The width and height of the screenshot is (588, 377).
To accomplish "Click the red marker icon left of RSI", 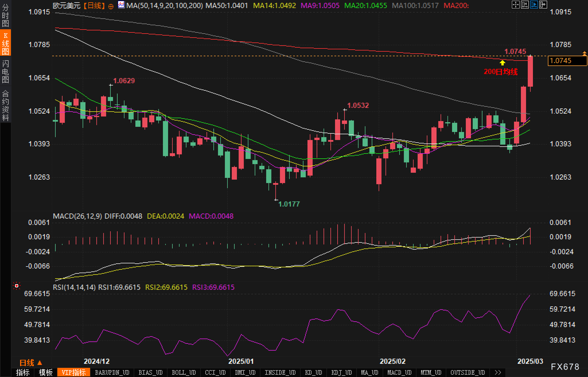I will (17, 286).
